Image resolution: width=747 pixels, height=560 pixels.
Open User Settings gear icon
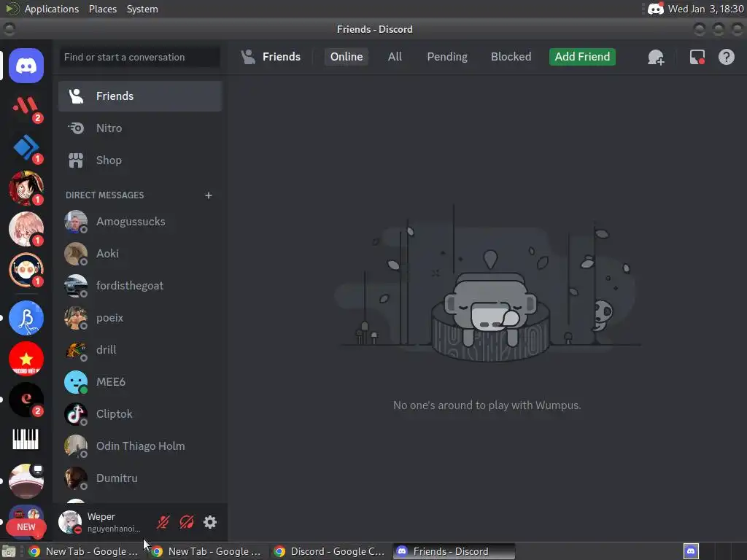tap(210, 522)
